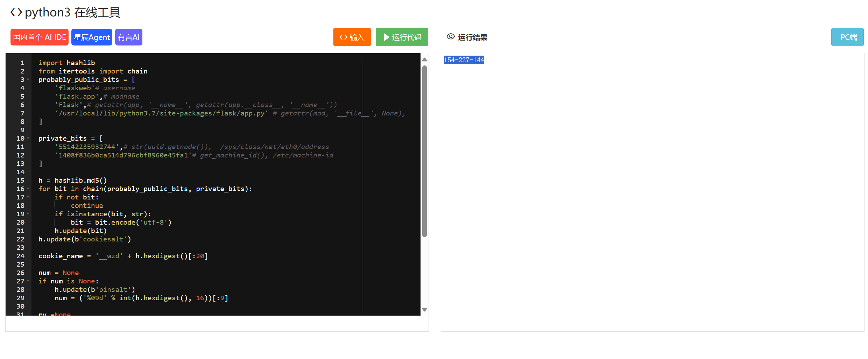Click the flask app.py path string
The height and width of the screenshot is (359, 868).
[162, 113]
